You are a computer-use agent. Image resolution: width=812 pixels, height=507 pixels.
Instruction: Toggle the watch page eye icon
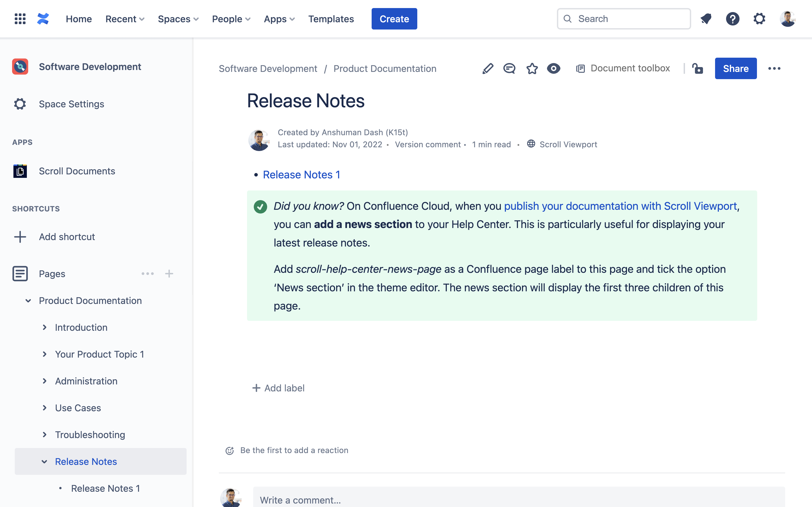pos(554,68)
